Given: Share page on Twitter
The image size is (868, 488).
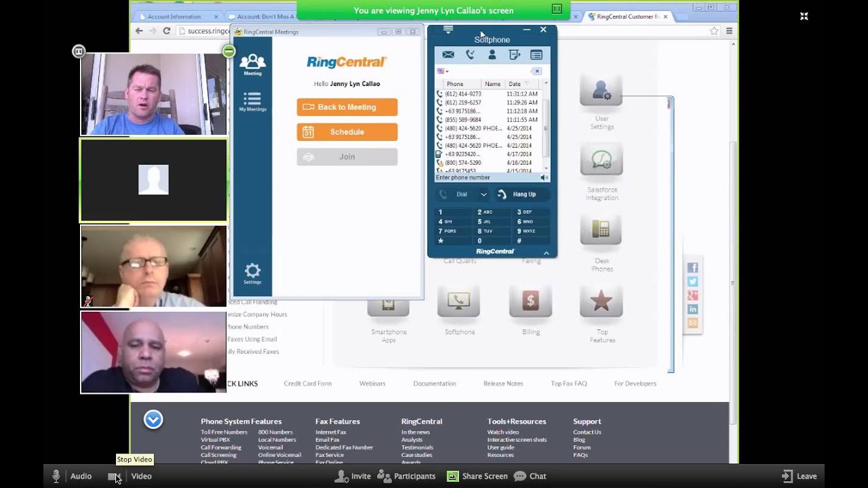Looking at the screenshot, I should (x=692, y=281).
